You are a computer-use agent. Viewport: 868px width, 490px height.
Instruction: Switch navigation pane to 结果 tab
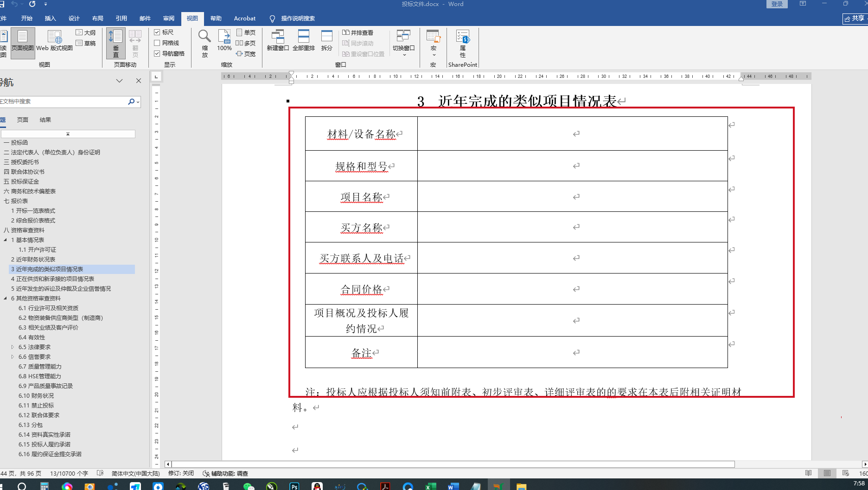point(45,120)
